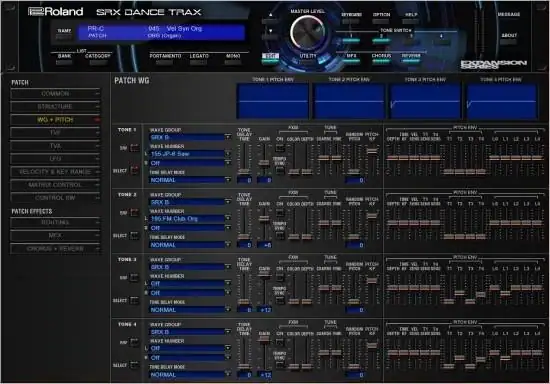Viewport: 550px width, 384px height.
Task: Click Tone 1 Gain slider handle
Action: coord(264,163)
